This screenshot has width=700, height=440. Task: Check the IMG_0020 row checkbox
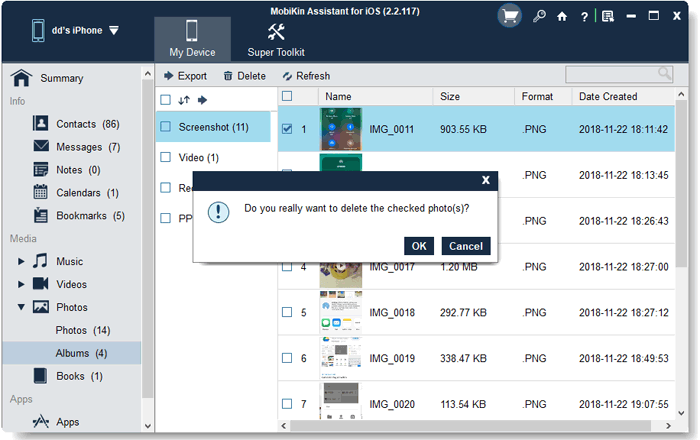pos(287,404)
